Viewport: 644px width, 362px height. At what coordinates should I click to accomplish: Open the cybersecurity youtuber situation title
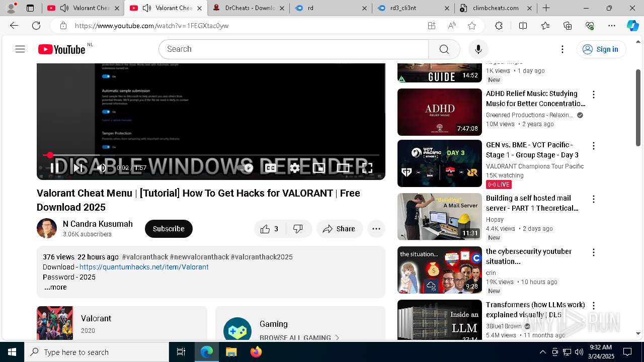point(529,256)
